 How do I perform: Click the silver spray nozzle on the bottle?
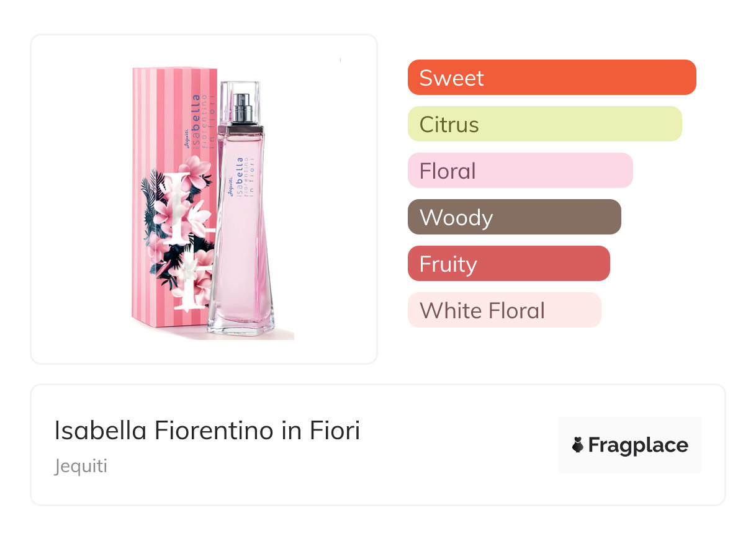[241, 108]
